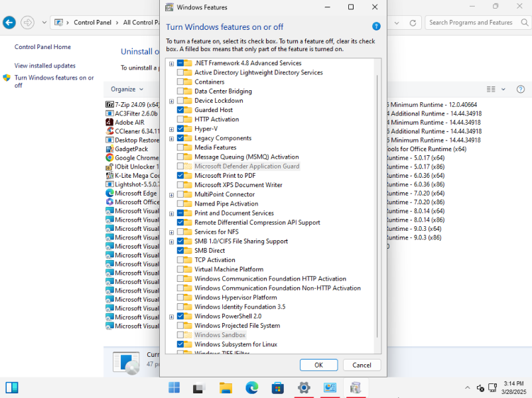This screenshot has height=398, width=532.
Task: Click the 7-Zip program icon in the list
Action: (x=109, y=105)
